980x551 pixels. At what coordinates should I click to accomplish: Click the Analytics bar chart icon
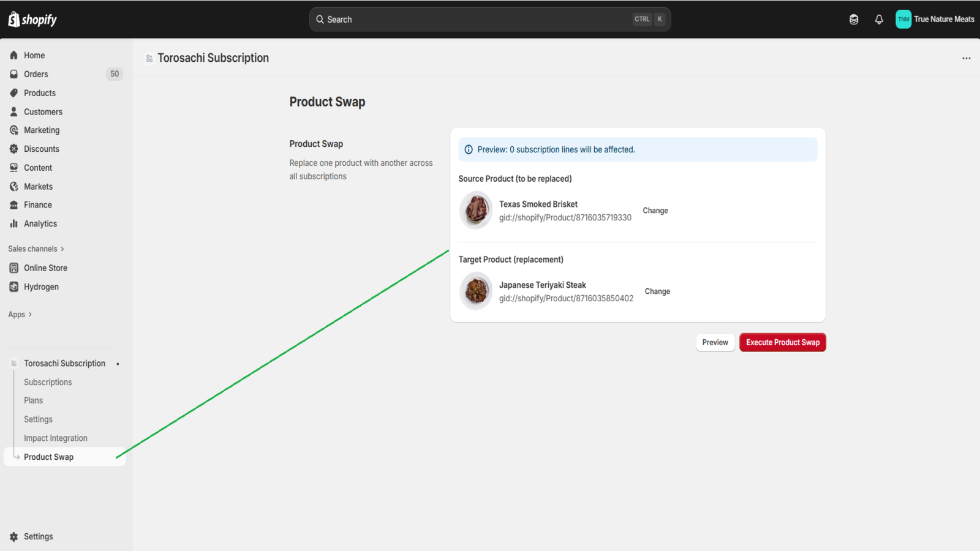coord(13,224)
